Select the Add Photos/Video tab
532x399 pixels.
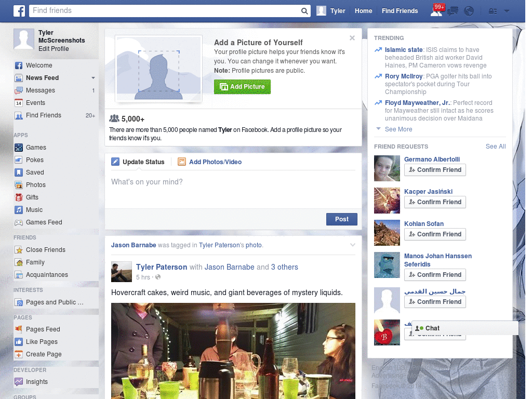click(x=210, y=162)
